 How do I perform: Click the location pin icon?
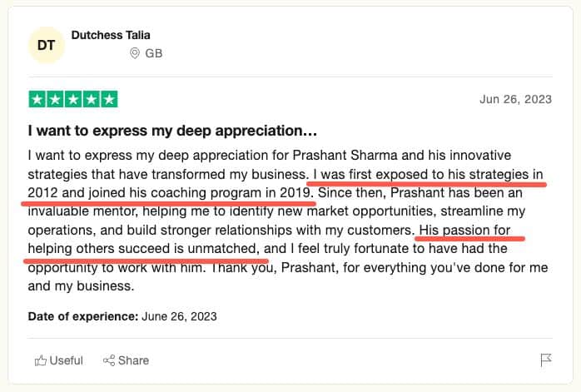coord(135,53)
